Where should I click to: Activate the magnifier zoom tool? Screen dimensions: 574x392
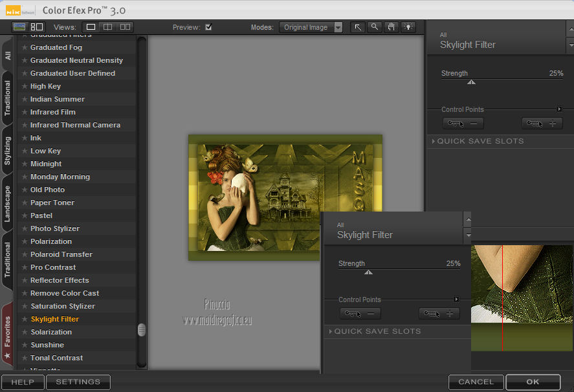click(x=375, y=27)
